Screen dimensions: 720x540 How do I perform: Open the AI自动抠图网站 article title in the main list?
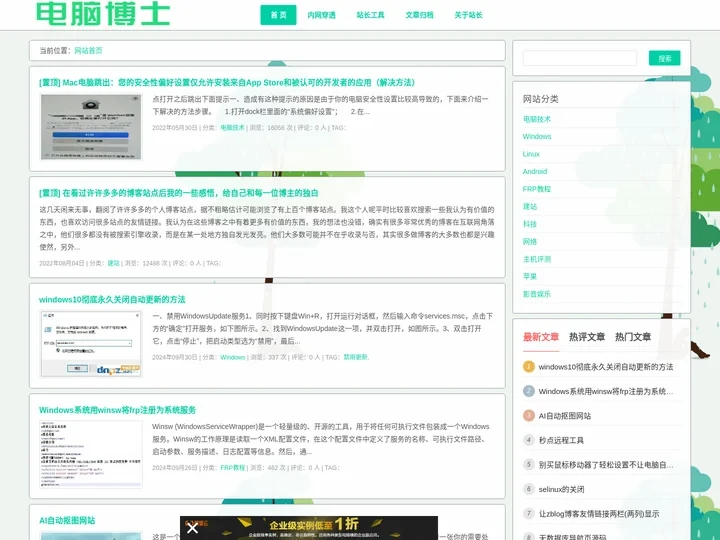point(67,521)
